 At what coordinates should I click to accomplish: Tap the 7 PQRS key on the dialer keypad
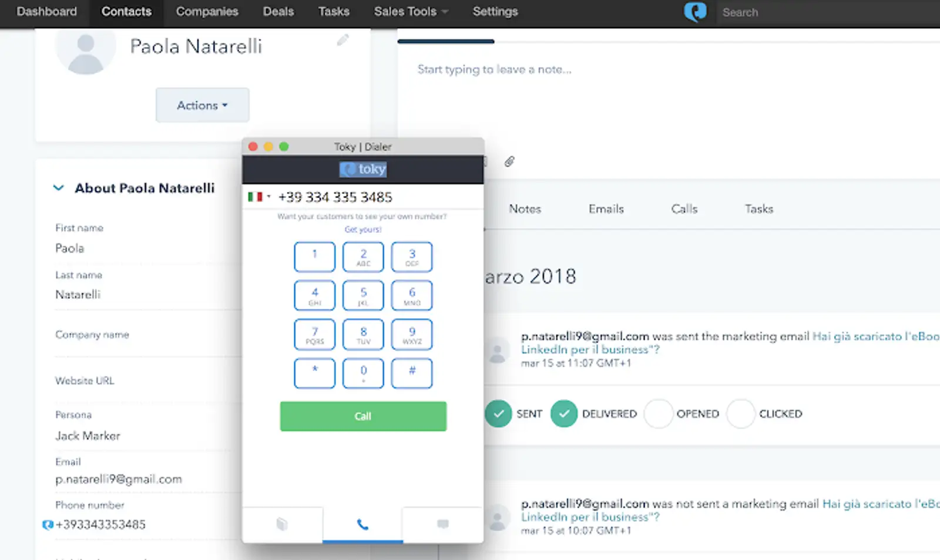point(315,335)
